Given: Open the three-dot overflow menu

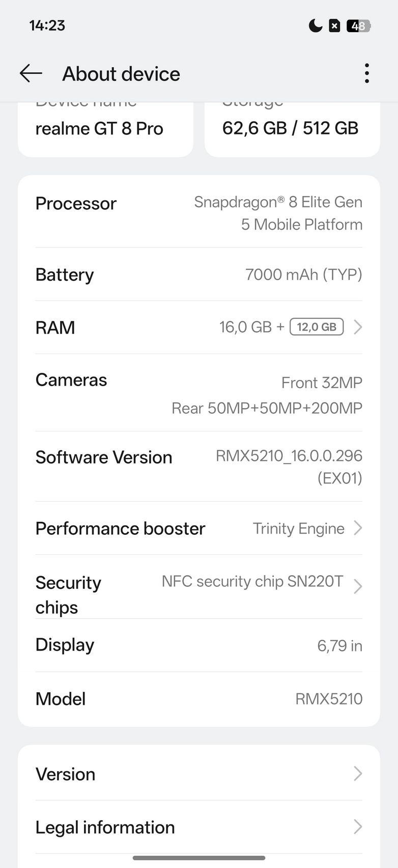Looking at the screenshot, I should click(x=366, y=73).
